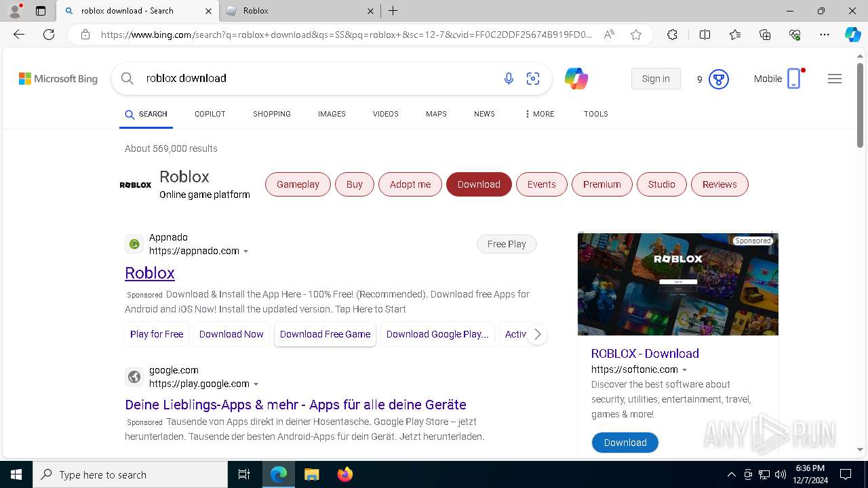This screenshot has height=488, width=868.
Task: Open File Explorer from taskbar
Action: click(x=311, y=474)
